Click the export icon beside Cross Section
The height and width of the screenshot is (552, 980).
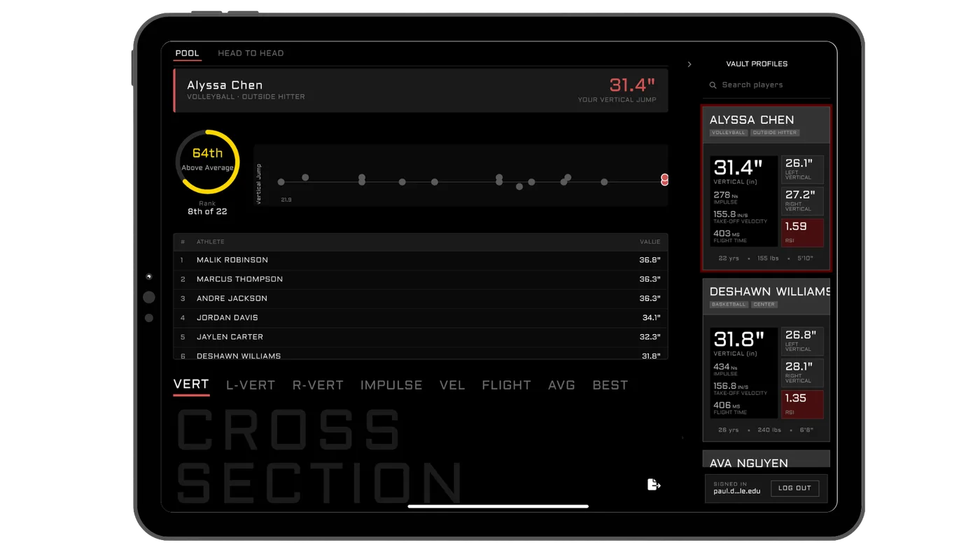pyautogui.click(x=654, y=485)
